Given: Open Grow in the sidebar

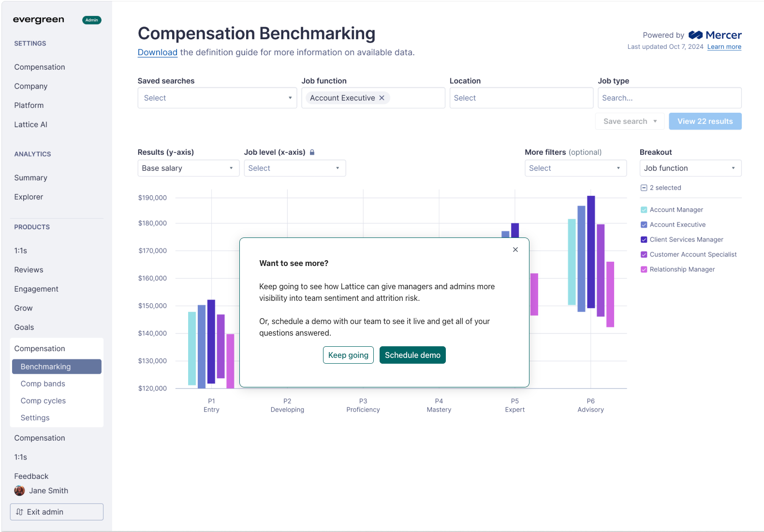Looking at the screenshot, I should click(23, 308).
